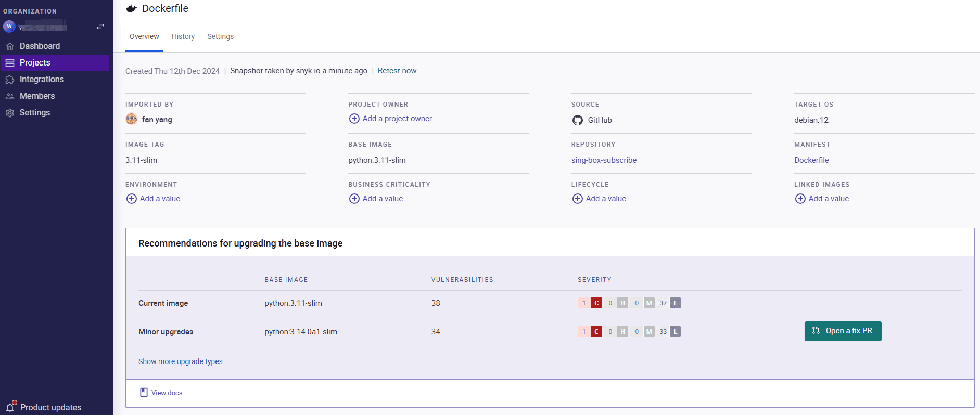
Task: Click the Integrations puzzle icon
Action: (x=10, y=80)
